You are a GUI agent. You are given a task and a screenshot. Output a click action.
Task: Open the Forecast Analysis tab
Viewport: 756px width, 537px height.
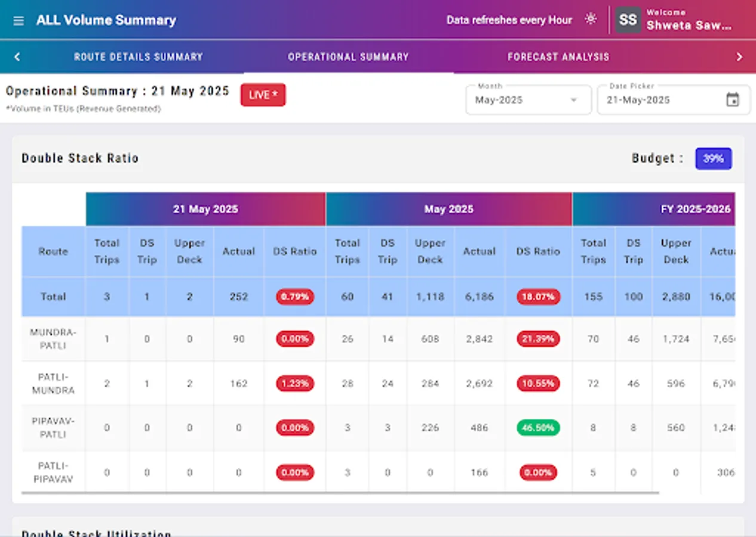point(557,57)
